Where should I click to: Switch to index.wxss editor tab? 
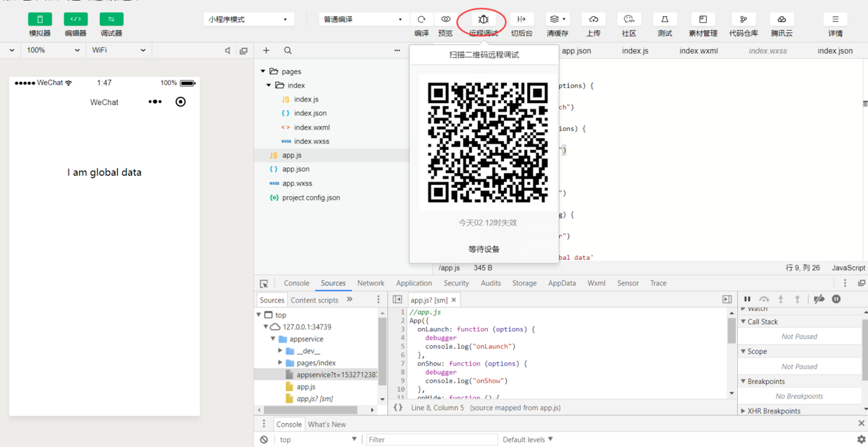[768, 50]
